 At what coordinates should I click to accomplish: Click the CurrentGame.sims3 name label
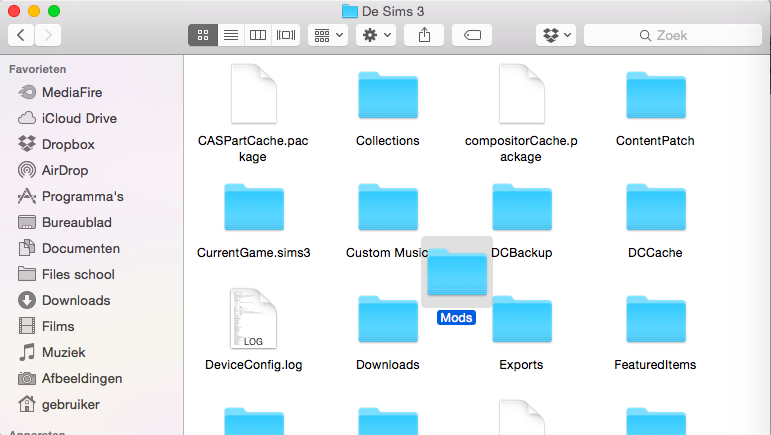pyautogui.click(x=254, y=253)
